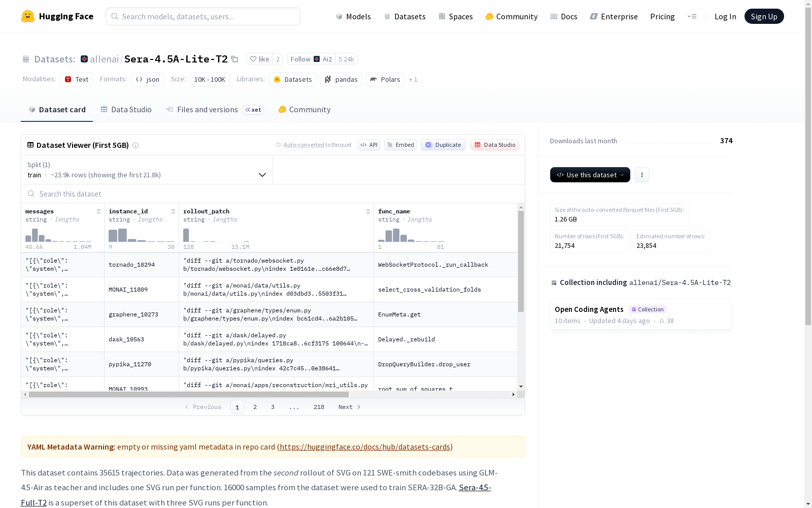This screenshot has height=508, width=812.
Task: Focus the Search this dataset field
Action: [273, 194]
